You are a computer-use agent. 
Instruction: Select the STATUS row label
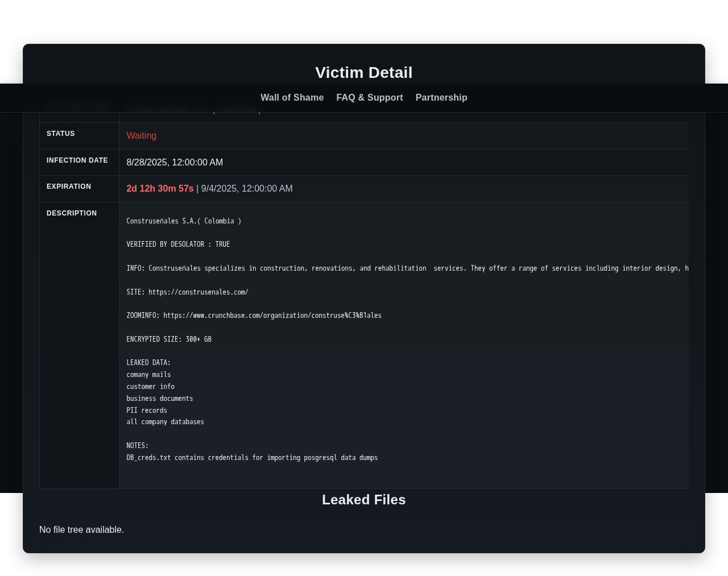coord(61,134)
